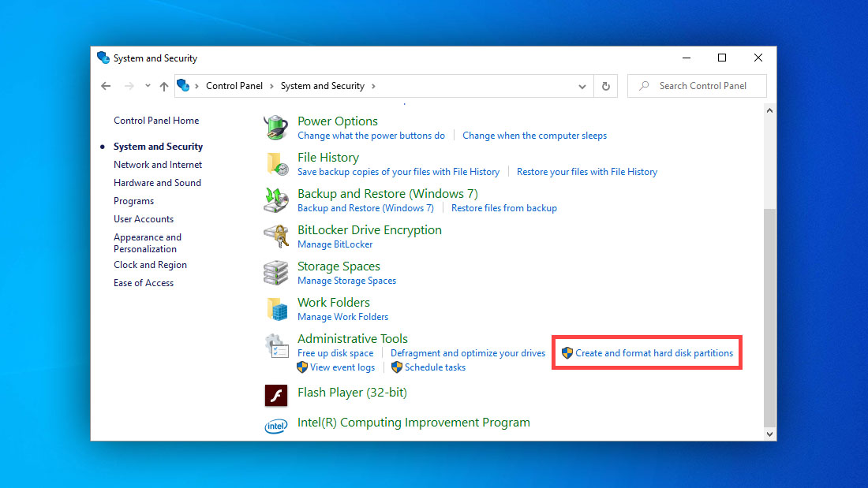Click the shield icon beside Create and format partitions
The width and height of the screenshot is (868, 488).
pyautogui.click(x=567, y=353)
